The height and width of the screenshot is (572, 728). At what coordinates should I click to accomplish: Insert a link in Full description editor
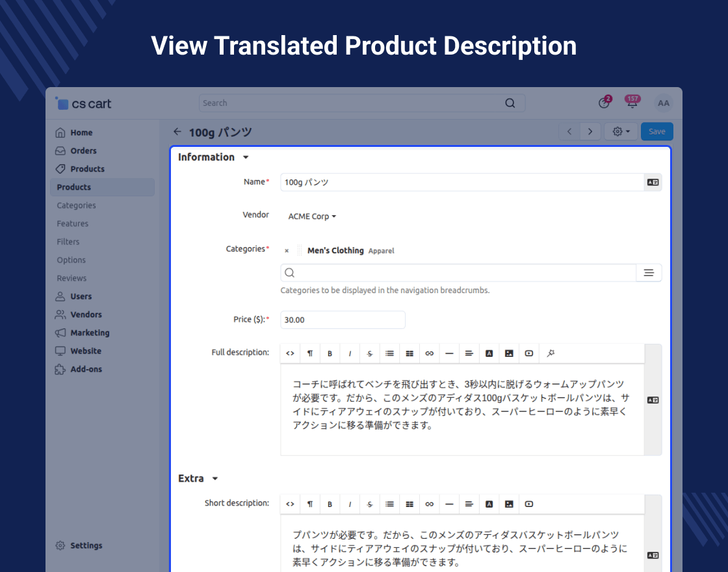429,354
